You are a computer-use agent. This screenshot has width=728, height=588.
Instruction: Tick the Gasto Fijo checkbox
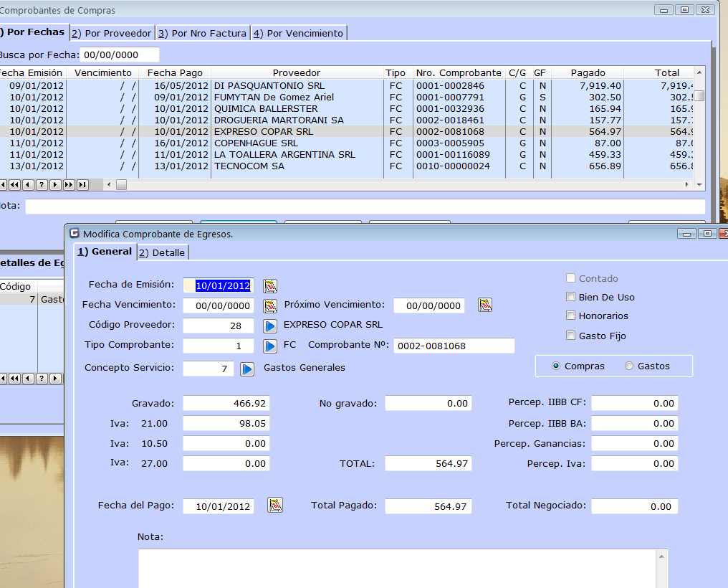[571, 336]
